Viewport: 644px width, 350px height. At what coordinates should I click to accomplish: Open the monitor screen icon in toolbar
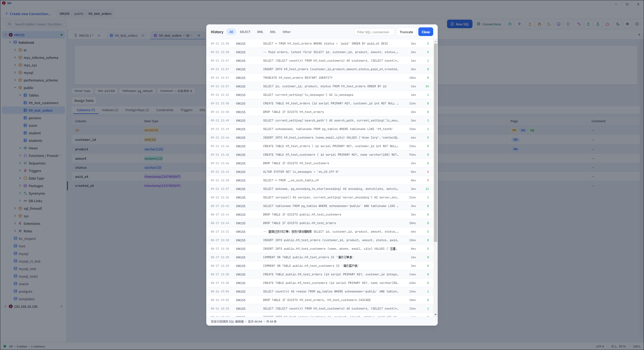pos(558,24)
